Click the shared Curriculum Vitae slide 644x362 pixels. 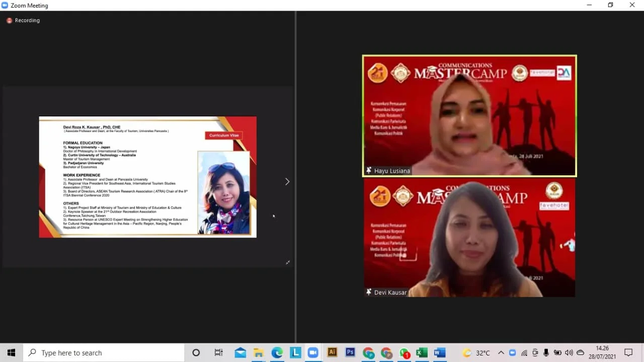[148, 177]
